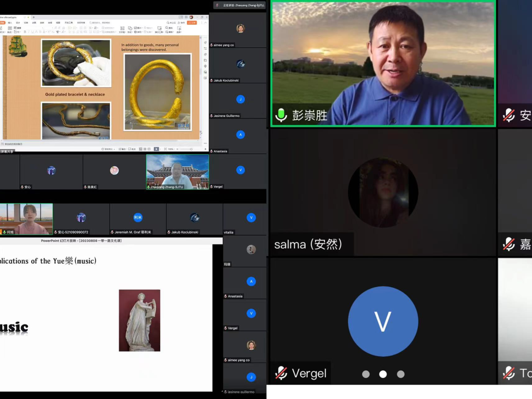
Task: Open the 选择 select dropdown
Action: [179, 30]
